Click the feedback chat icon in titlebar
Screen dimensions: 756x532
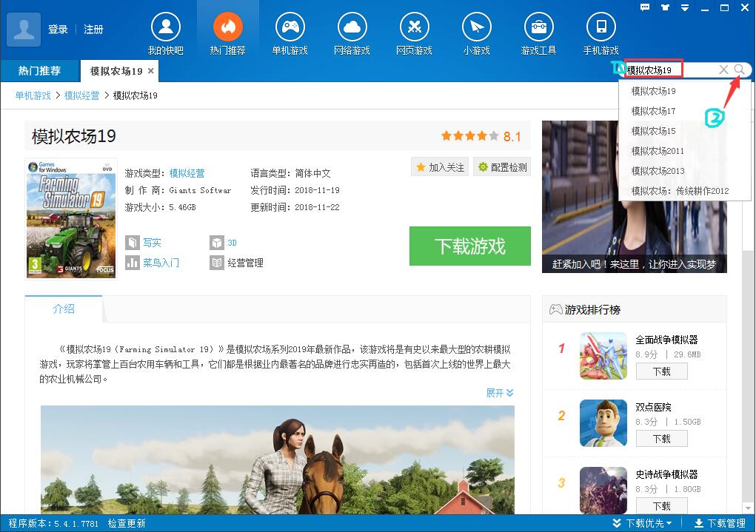(x=645, y=7)
